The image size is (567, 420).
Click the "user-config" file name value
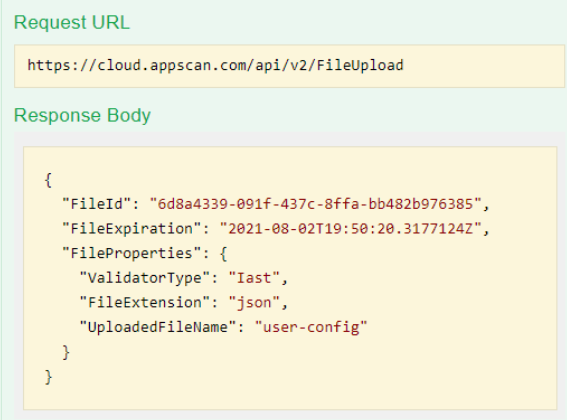pos(311,327)
